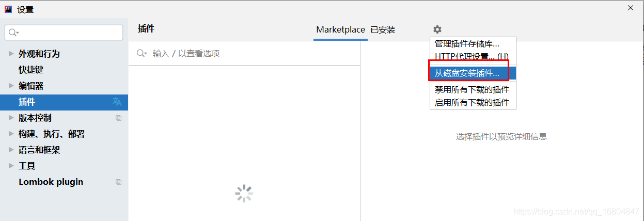
Task: Focus the plugin search input field
Action: tap(244, 53)
